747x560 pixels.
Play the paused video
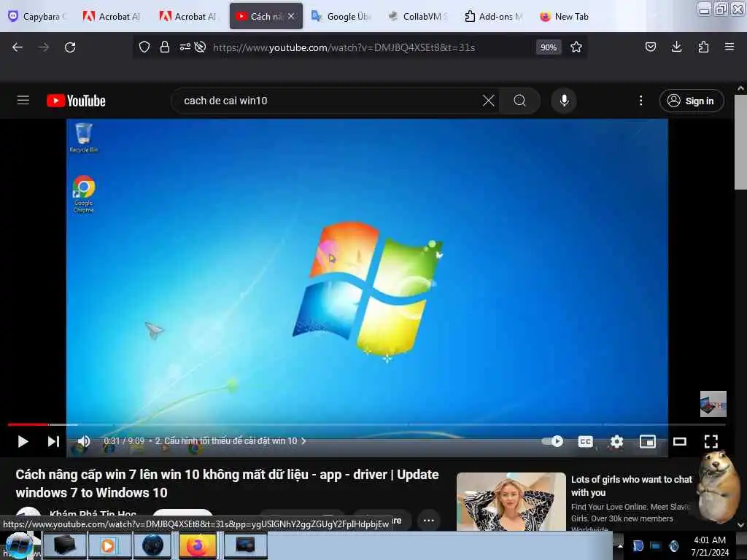point(23,441)
